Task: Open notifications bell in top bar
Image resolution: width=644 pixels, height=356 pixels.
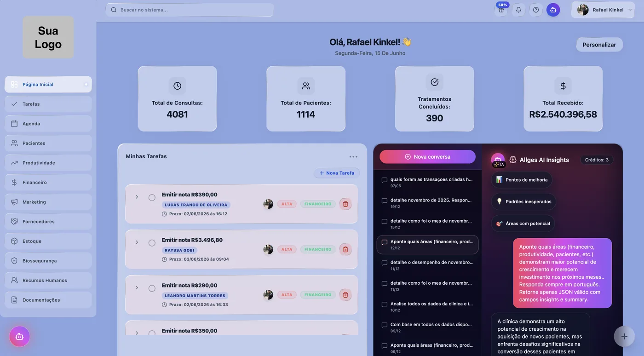Action: click(x=518, y=10)
